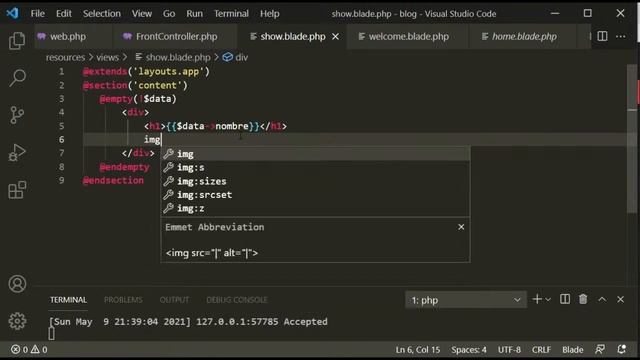Select the DEBUG CONSOLE panel tab

pos(237,300)
